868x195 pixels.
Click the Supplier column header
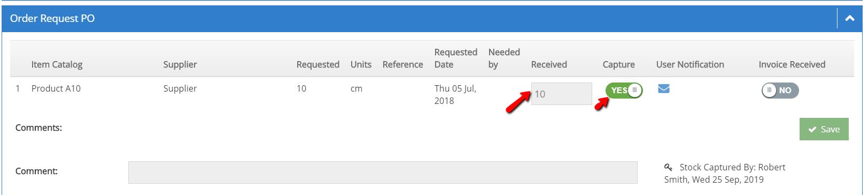pos(180,64)
